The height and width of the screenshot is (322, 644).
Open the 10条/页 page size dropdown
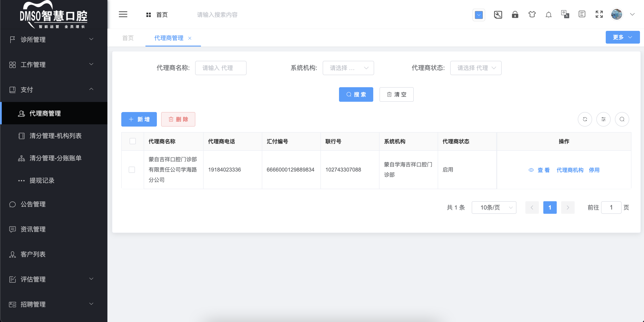[x=494, y=207]
